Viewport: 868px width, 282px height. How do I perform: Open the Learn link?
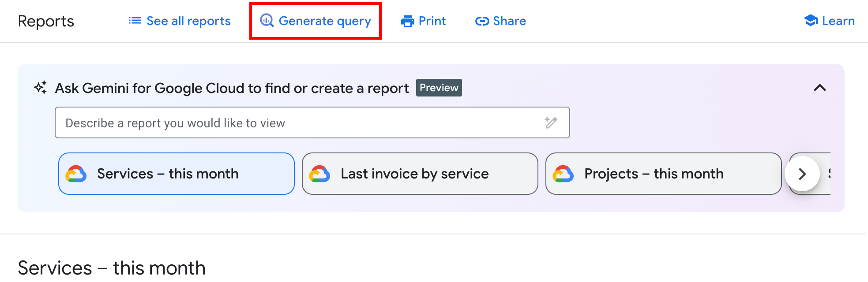click(x=838, y=21)
